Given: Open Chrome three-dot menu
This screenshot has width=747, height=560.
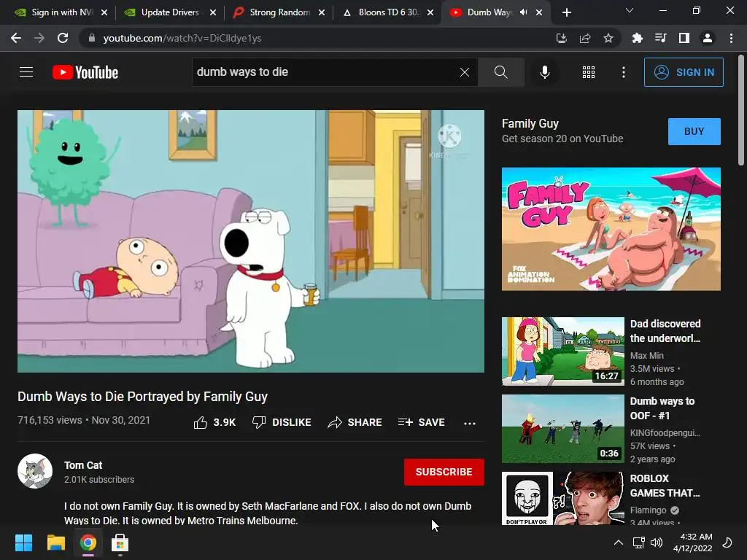Looking at the screenshot, I should click(731, 38).
